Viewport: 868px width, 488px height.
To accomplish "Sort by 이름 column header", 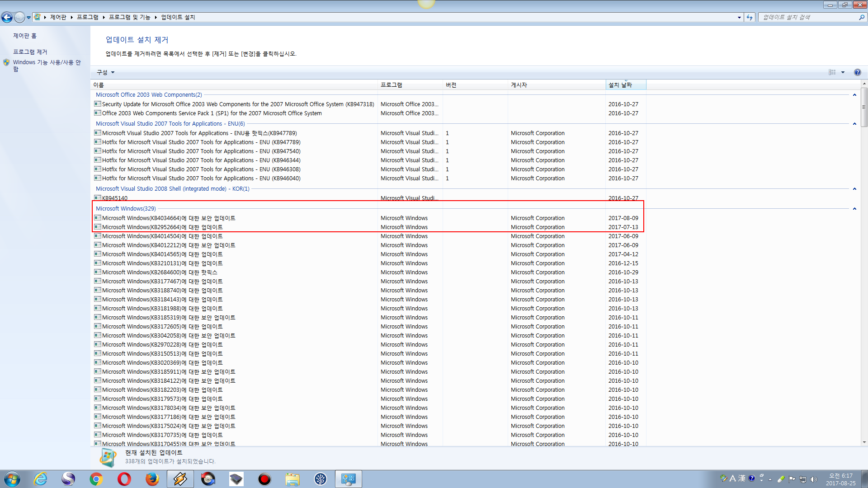I will (234, 85).
